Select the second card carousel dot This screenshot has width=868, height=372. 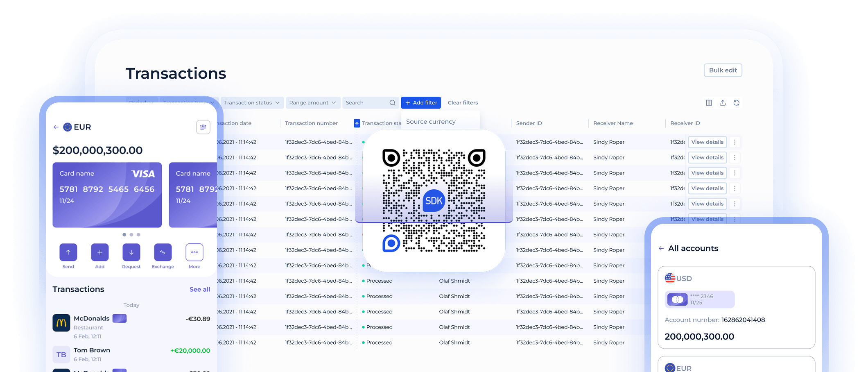[x=131, y=235]
